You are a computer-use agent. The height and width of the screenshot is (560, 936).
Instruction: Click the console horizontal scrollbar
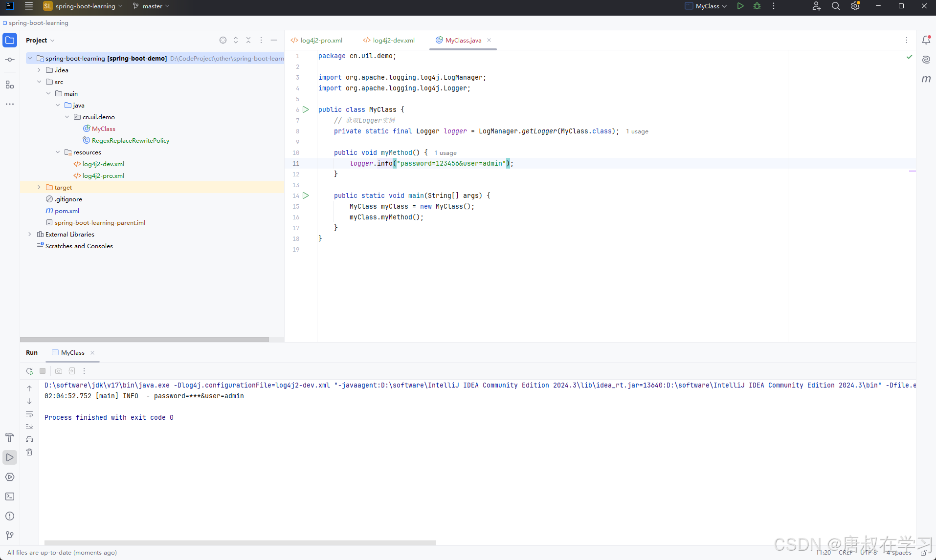point(240,543)
